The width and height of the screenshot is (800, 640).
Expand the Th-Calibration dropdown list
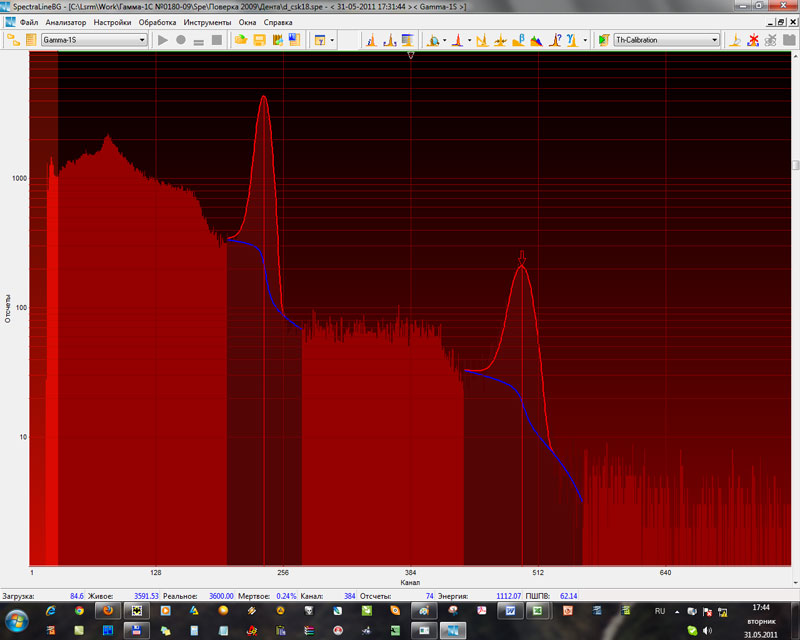point(714,40)
